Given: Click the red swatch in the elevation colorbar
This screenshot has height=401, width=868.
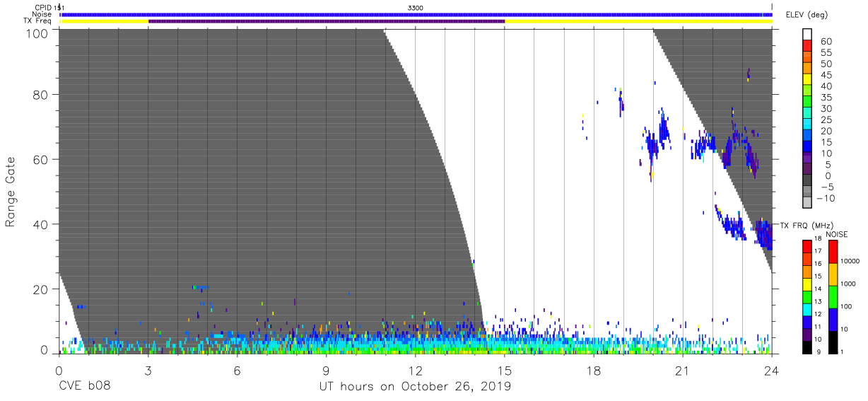Looking at the screenshot, I should tap(807, 46).
